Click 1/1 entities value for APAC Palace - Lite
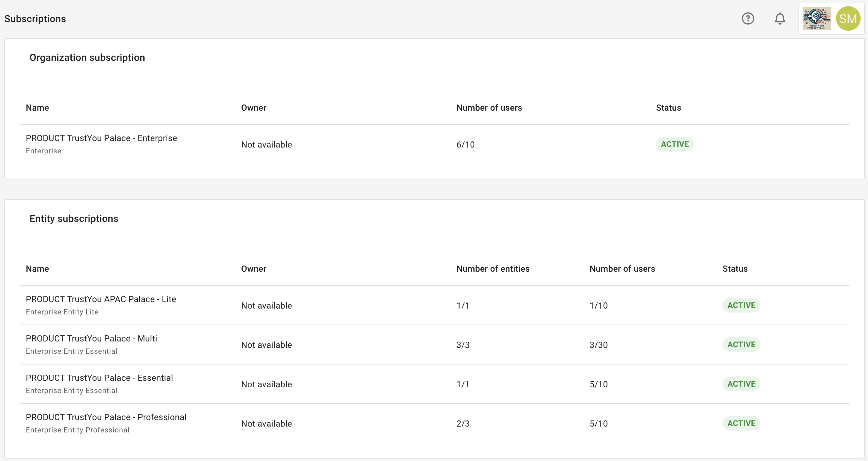Screen dimensions: 868x461 (463, 305)
